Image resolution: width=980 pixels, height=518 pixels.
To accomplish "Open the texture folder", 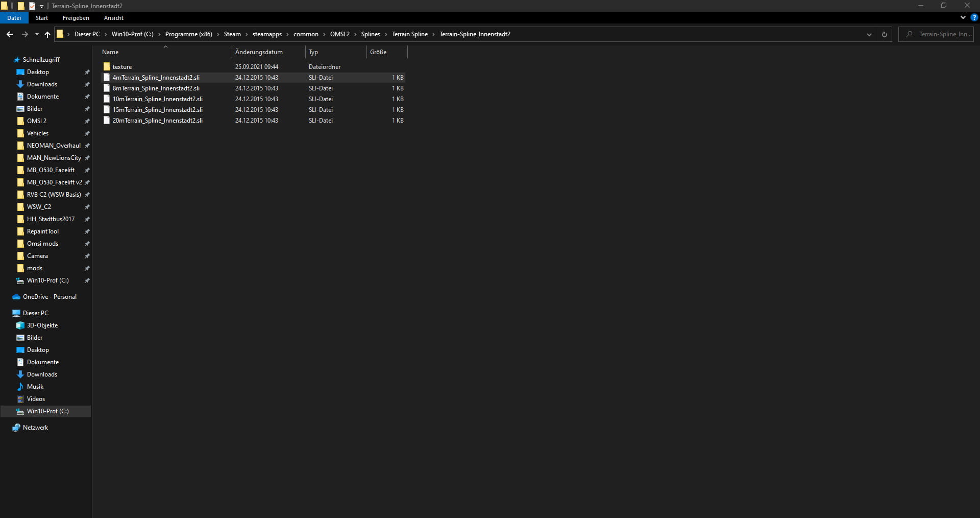I will 122,67.
